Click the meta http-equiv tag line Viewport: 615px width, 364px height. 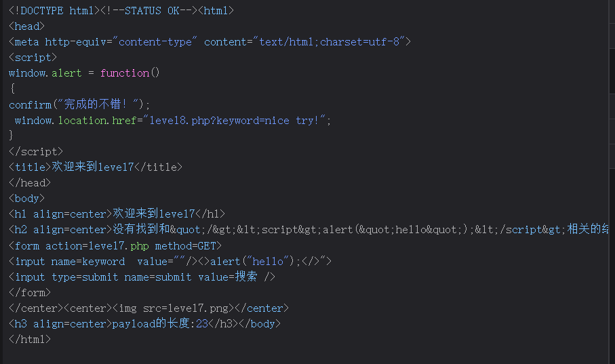pyautogui.click(x=210, y=42)
